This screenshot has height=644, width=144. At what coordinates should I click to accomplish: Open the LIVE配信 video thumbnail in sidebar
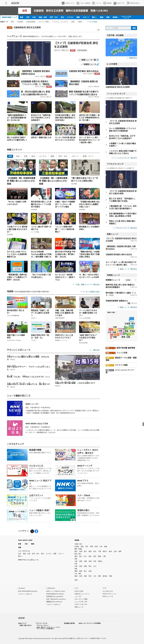pyautogui.click(x=121, y=76)
